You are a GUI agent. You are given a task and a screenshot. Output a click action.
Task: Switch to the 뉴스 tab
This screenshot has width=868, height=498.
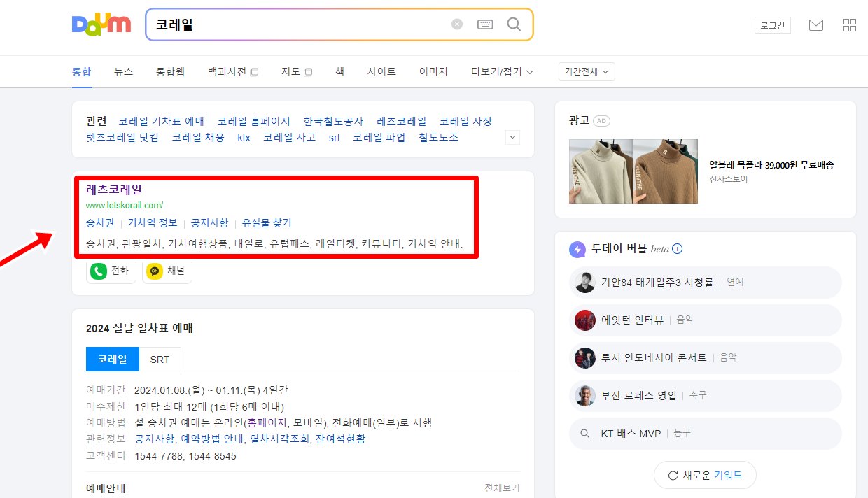pos(124,71)
